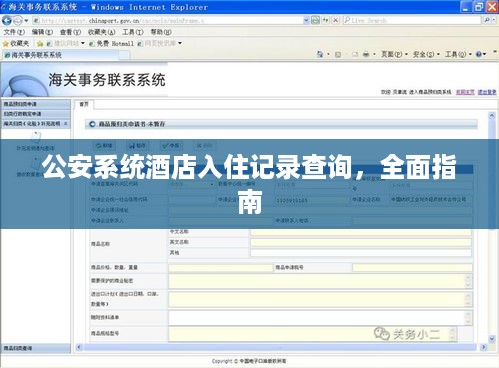Open the 收藏夹 star favorites button

(x=16, y=43)
